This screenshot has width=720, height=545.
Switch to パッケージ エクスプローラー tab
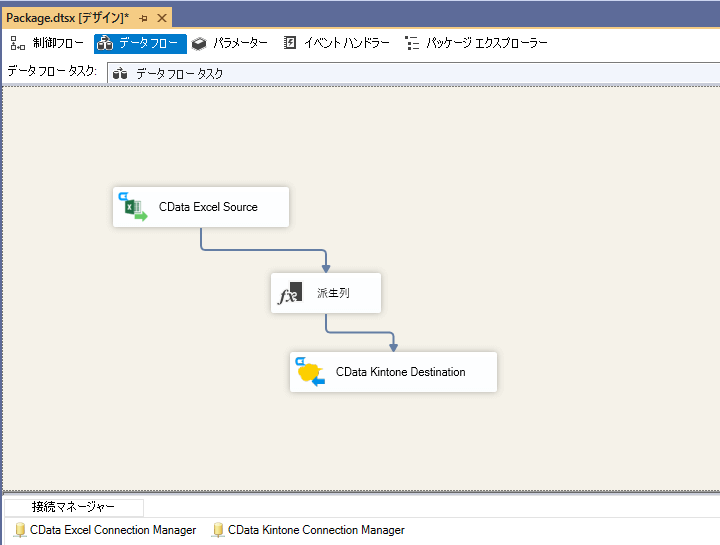pos(477,44)
